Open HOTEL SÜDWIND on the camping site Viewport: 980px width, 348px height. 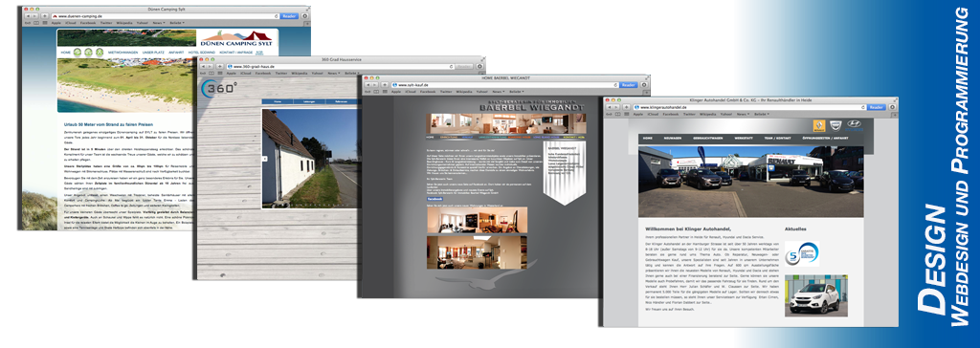pyautogui.click(x=202, y=53)
